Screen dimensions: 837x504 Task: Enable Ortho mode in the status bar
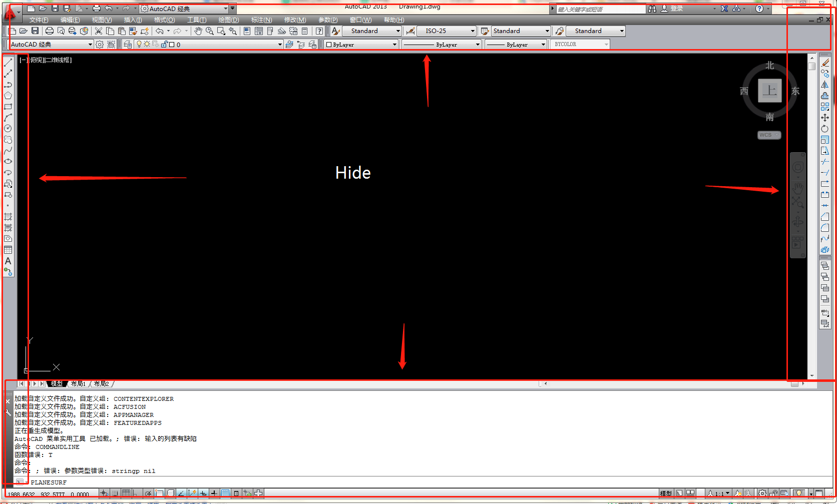click(x=135, y=493)
